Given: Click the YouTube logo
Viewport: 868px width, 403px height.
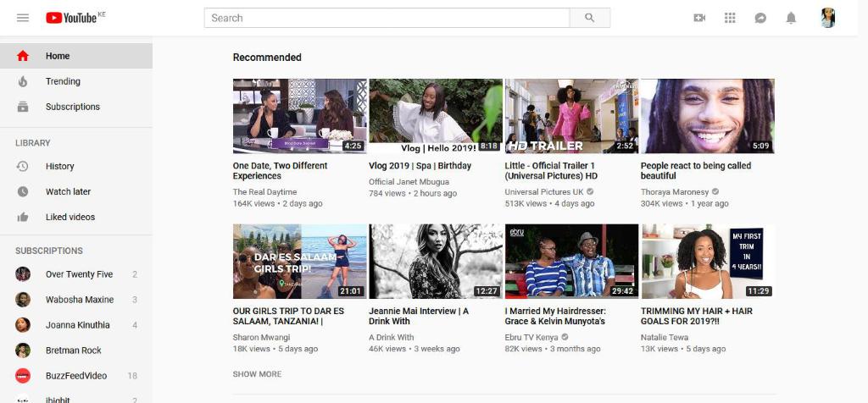Looking at the screenshot, I should [71, 18].
